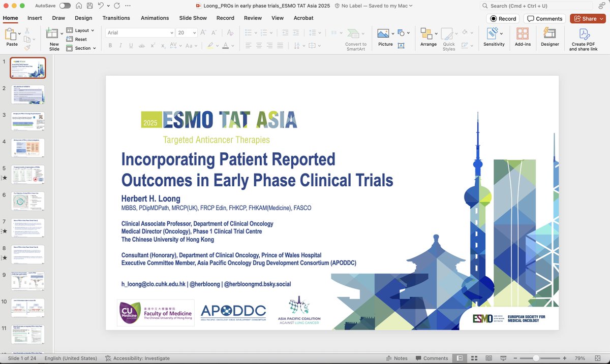This screenshot has height=364, width=610.
Task: Open the font size 20 combo box
Action: click(187, 32)
